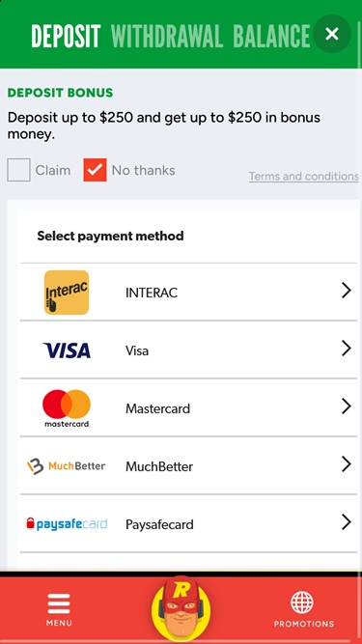Screen dimensions: 362x644
Task: Expand the Mastercard row chevron
Action: (x=347, y=406)
